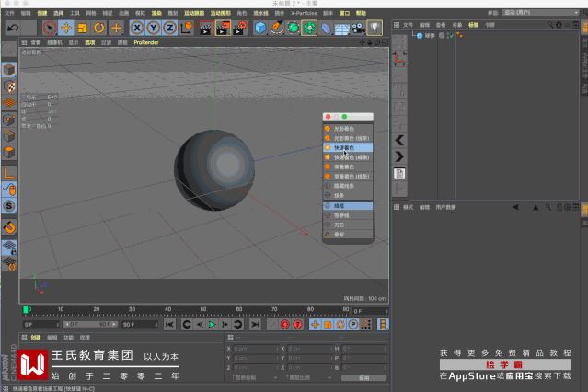The height and width of the screenshot is (392, 588).
Task: Click Attribute Manager back arrow
Action: [516, 207]
